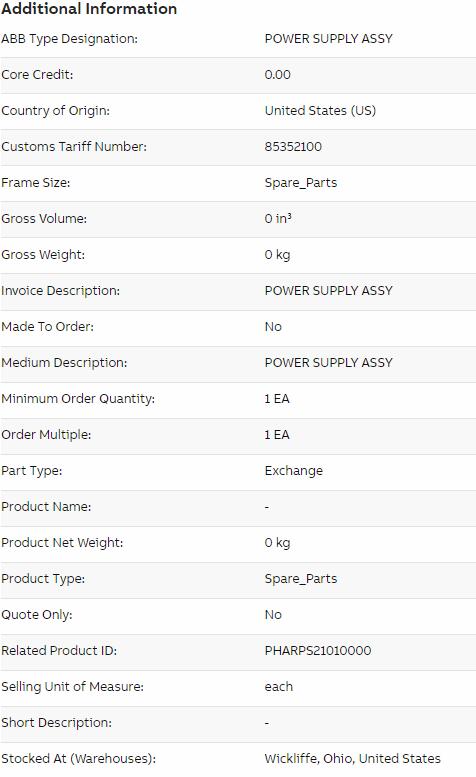476x777 pixels.
Task: Select the Wickliffe, Ohio warehouse text
Action: click(x=353, y=759)
